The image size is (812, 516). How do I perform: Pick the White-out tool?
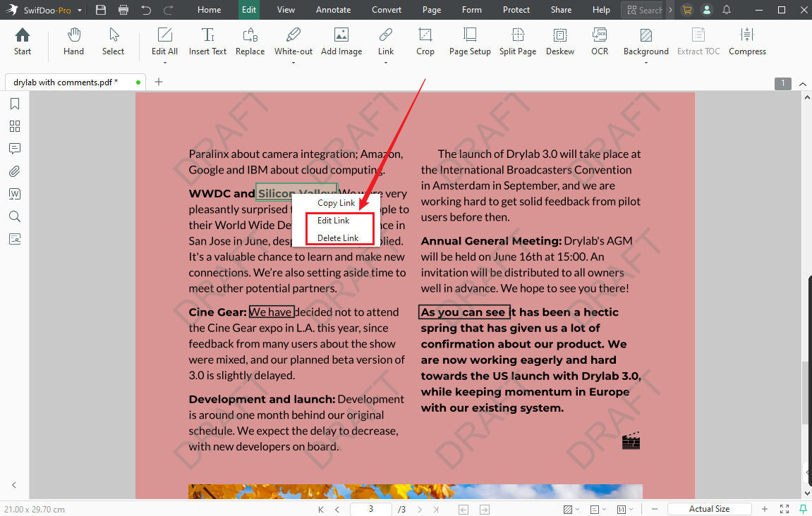[293, 42]
